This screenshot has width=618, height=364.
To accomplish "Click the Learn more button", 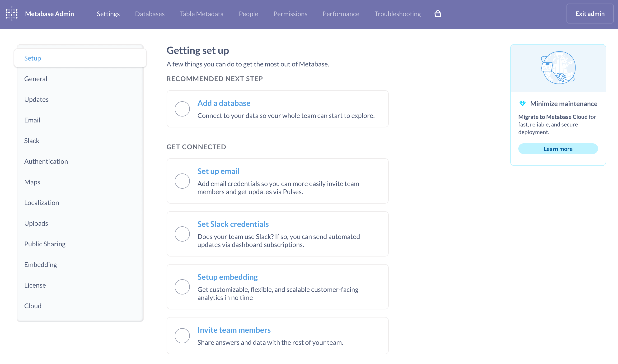I will (558, 149).
